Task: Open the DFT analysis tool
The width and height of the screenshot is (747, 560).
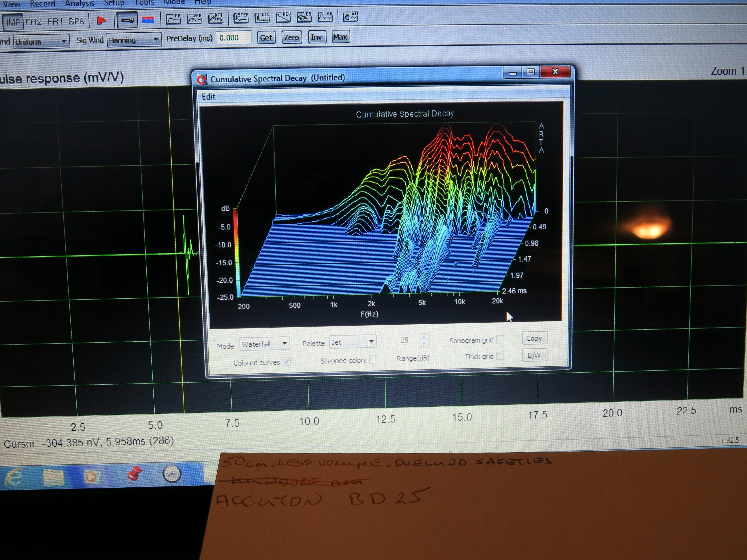Action: [x=216, y=18]
